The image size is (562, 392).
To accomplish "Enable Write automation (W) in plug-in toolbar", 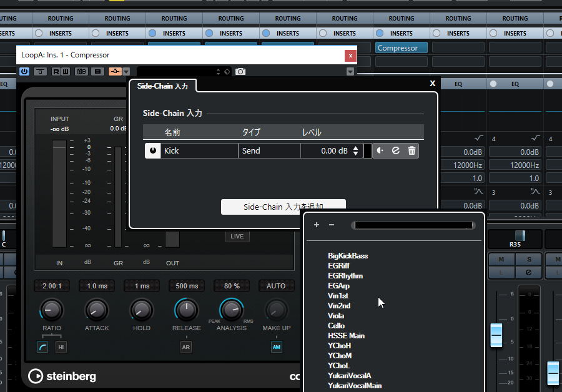I will tap(65, 72).
